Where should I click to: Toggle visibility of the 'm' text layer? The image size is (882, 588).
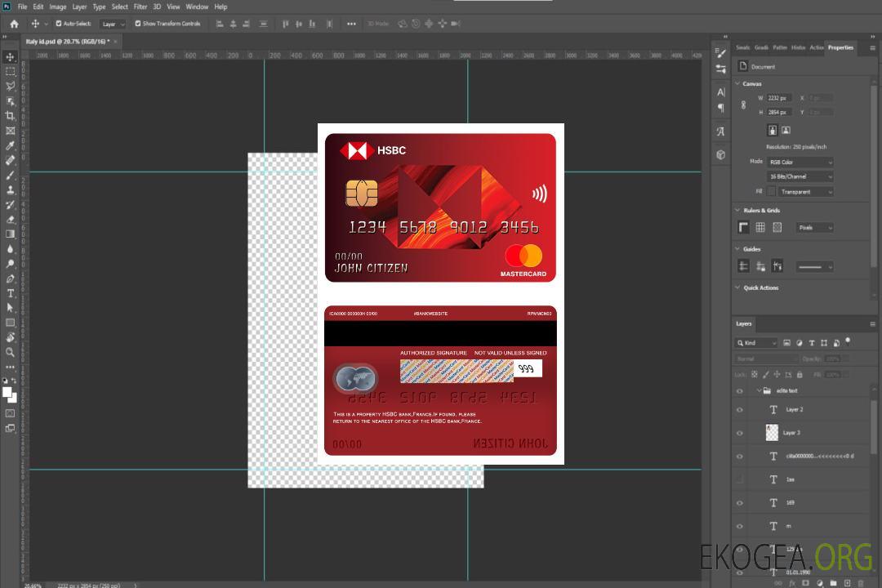[740, 527]
